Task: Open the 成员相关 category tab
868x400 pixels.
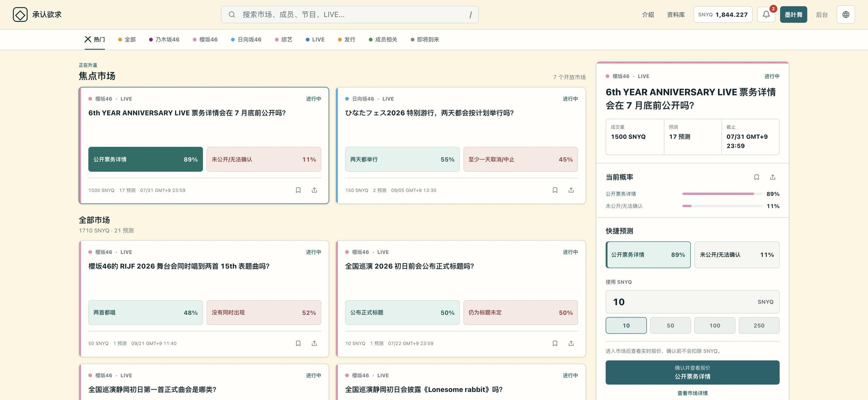Action: (x=383, y=39)
